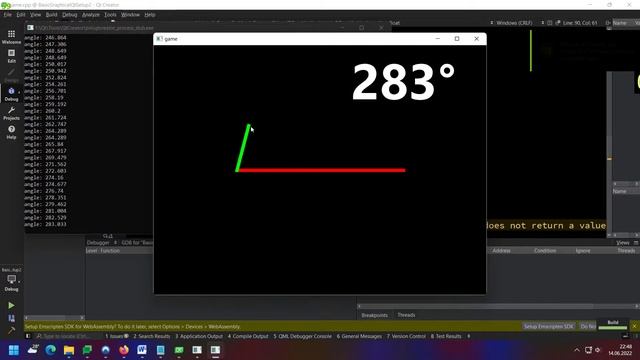Viewport: 640px width, 360px height.
Task: Expand the output panes selector arrow
Action: 469,336
